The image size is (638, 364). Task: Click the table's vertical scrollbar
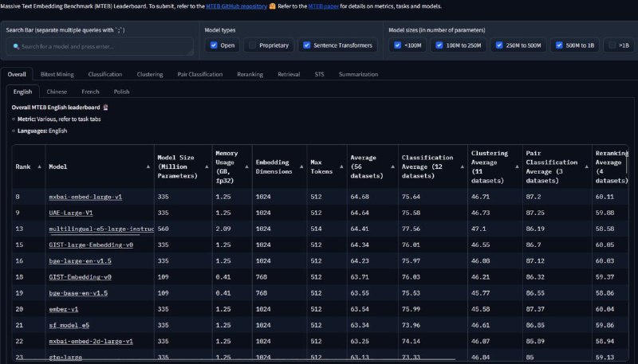pos(627,161)
